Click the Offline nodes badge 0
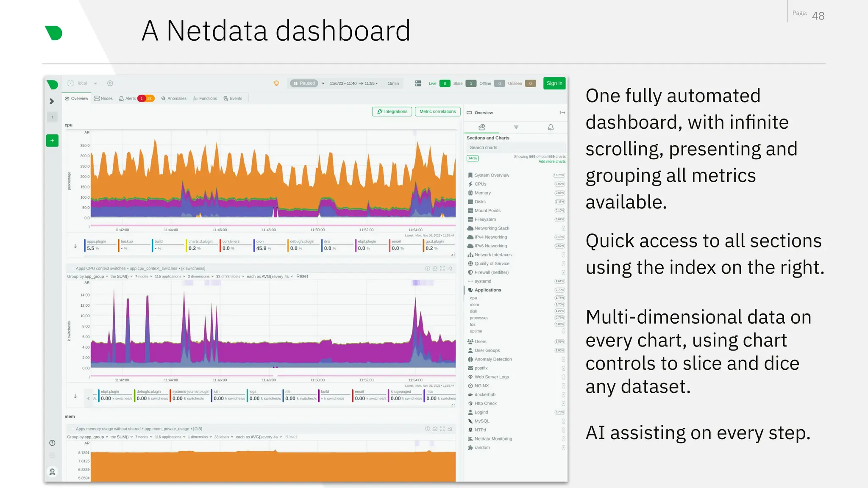868x488 pixels. 500,83
